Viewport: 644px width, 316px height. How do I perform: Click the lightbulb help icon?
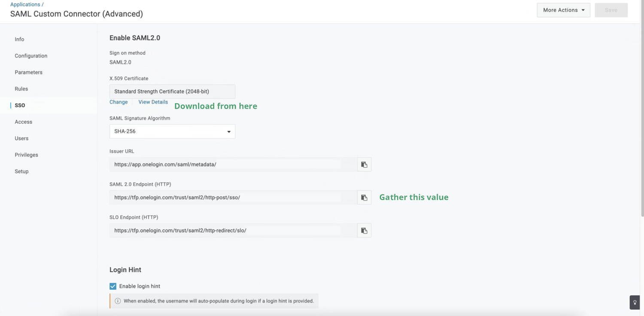click(635, 302)
